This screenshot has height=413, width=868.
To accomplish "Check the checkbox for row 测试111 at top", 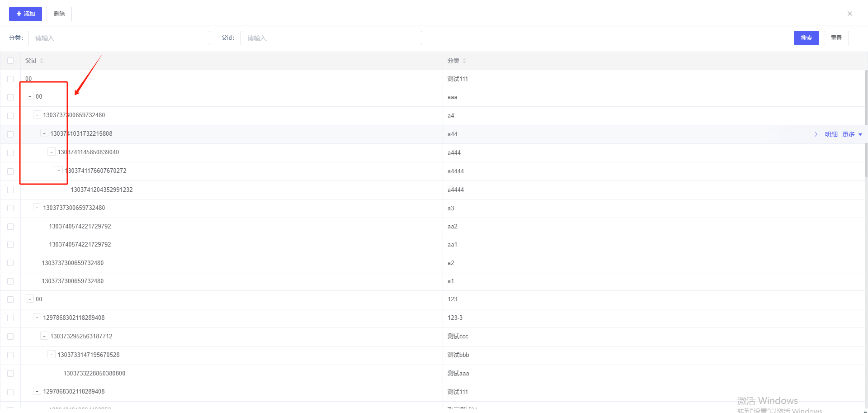I will 10,79.
